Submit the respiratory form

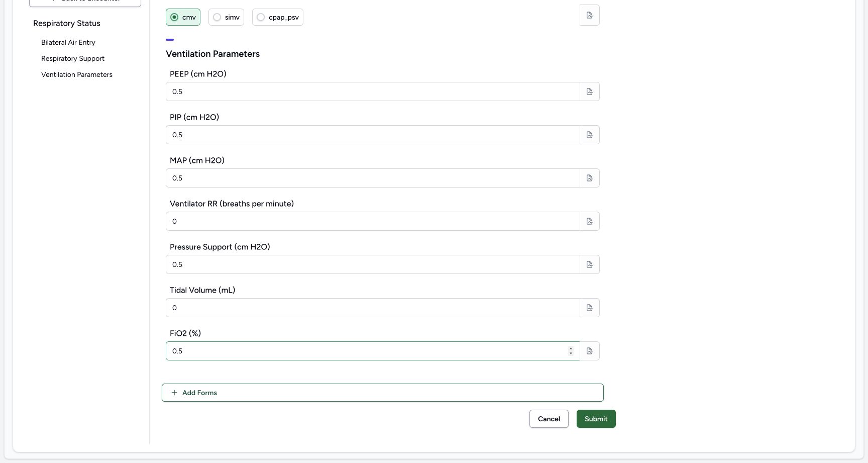(596, 419)
